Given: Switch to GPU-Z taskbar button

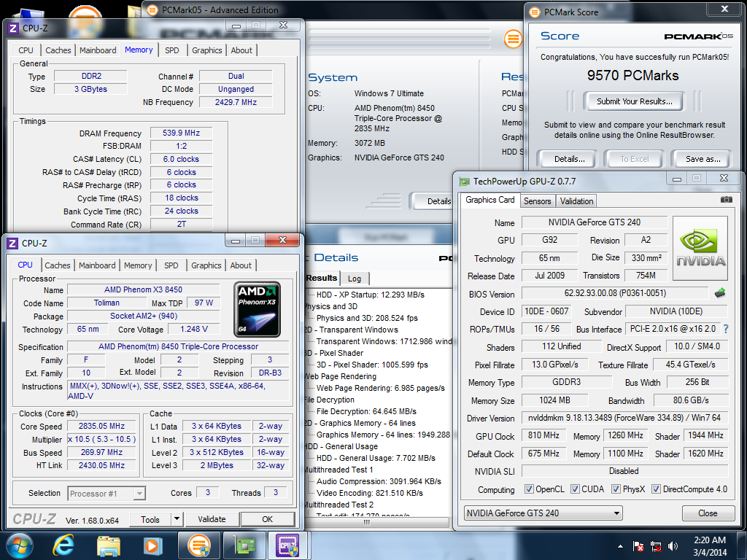Looking at the screenshot, I should pos(244,545).
